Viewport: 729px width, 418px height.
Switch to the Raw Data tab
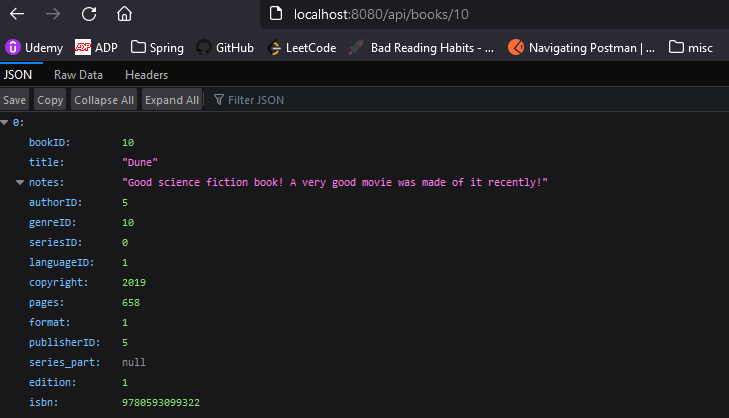[x=78, y=75]
